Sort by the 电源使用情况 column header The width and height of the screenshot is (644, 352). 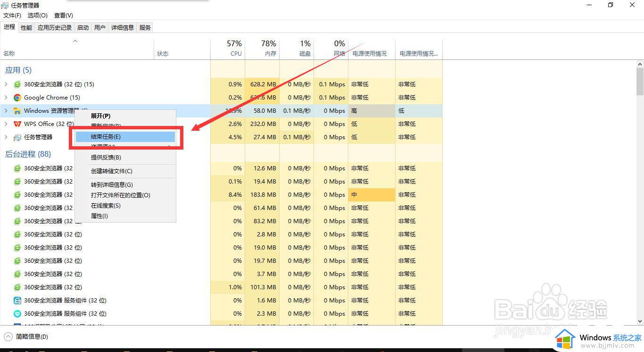click(x=372, y=49)
